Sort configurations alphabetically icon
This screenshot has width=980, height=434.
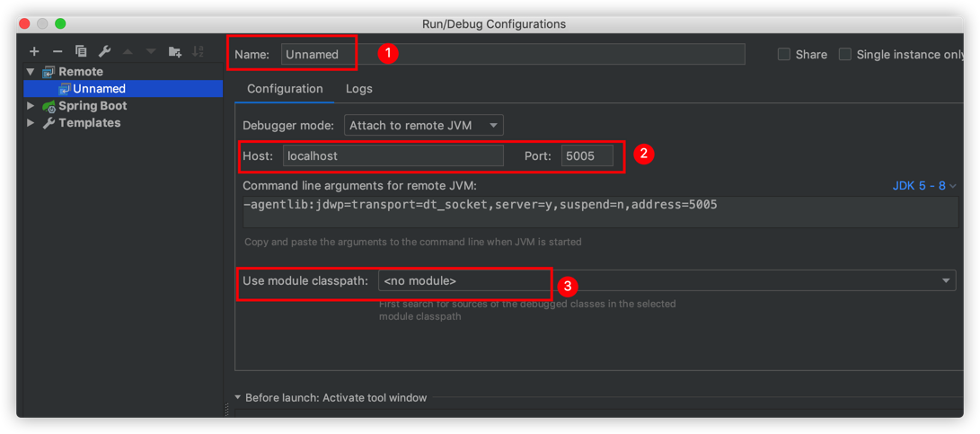tap(198, 52)
